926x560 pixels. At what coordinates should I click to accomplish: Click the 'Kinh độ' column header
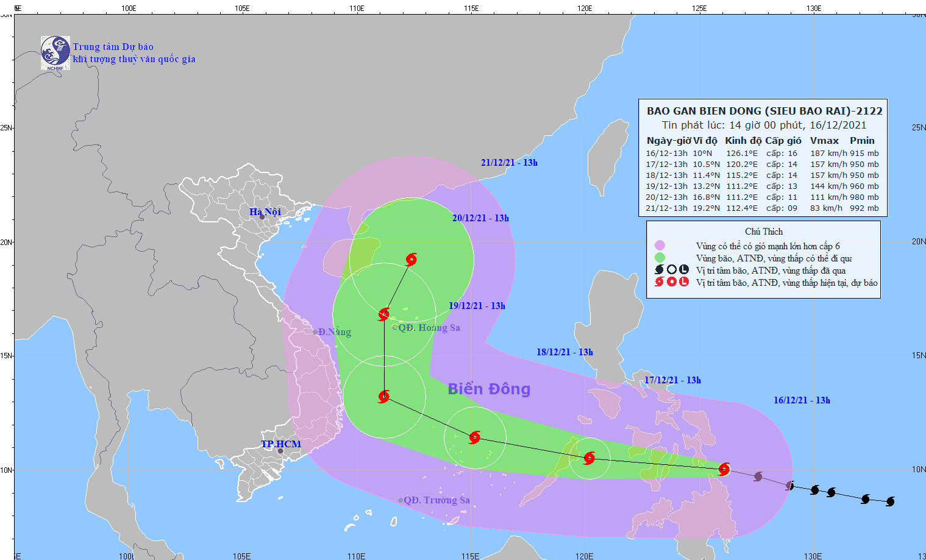(x=744, y=141)
